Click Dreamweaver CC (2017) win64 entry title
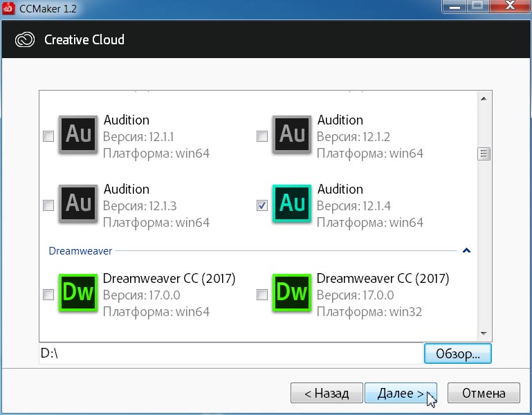 169,279
